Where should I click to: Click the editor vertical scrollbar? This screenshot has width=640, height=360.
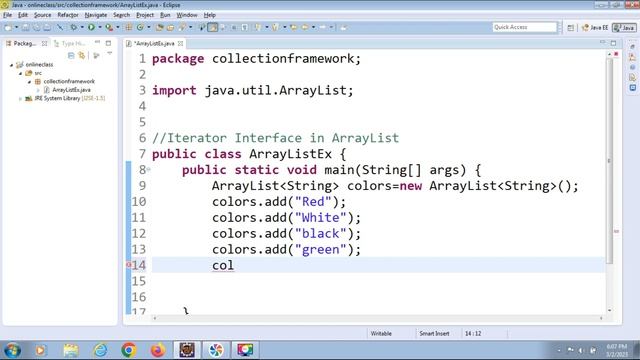point(610,161)
